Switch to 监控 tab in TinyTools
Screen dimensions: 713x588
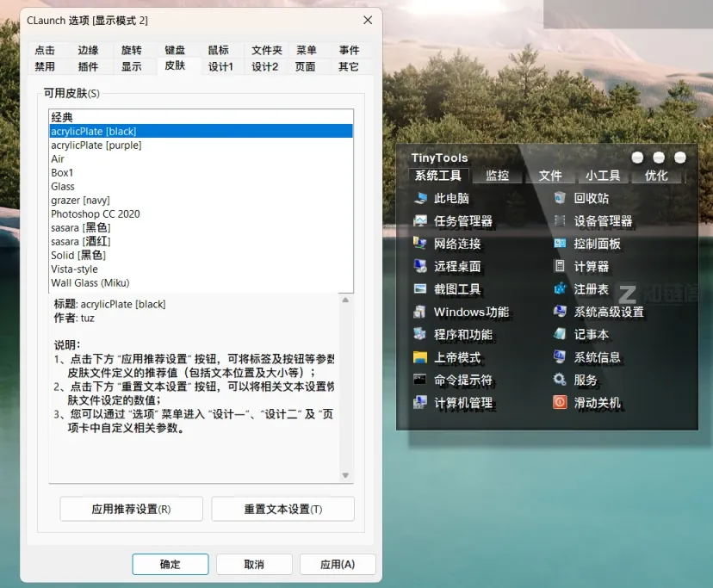click(497, 176)
